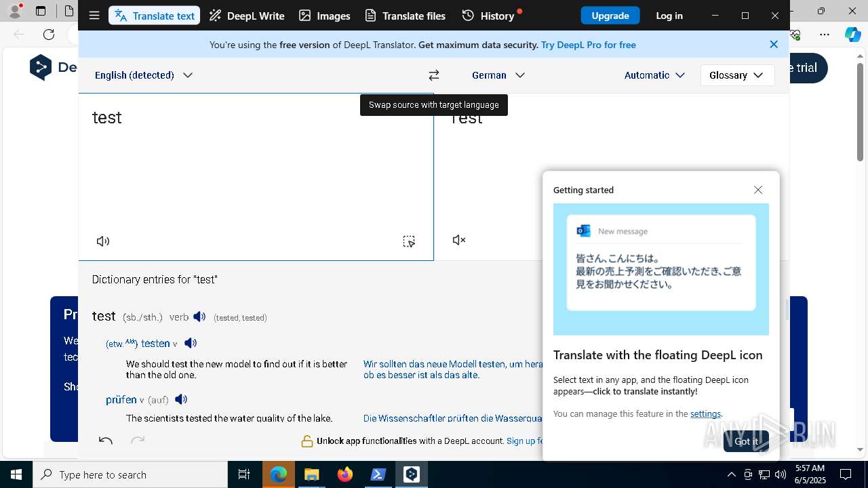The height and width of the screenshot is (488, 868).
Task: Open the dictionary entry testen
Action: pos(155,344)
